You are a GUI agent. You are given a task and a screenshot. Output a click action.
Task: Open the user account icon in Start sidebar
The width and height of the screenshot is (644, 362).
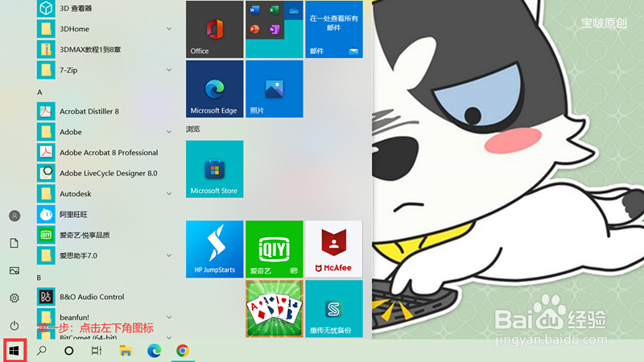click(14, 216)
